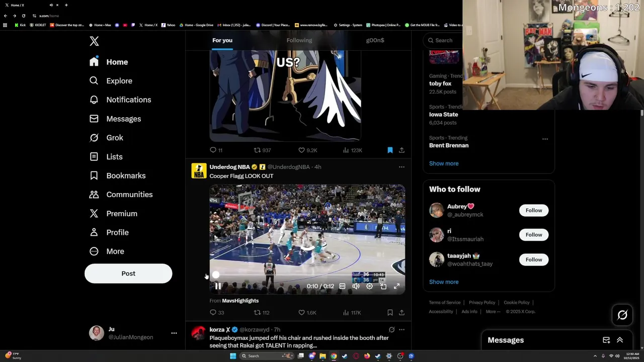Open options menu on korza's post
This screenshot has width=644, height=362.
pos(401,330)
